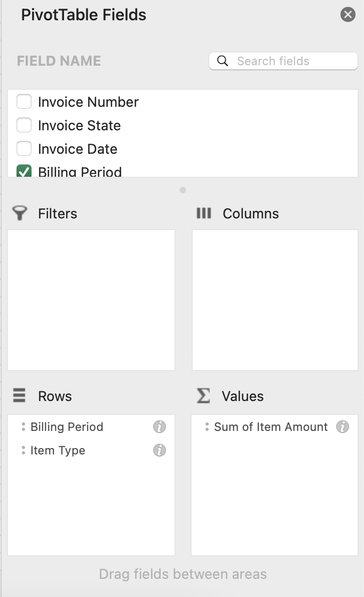Screen dimensions: 364x597
Task: Click the field list resize handle dot
Action: tap(183, 190)
